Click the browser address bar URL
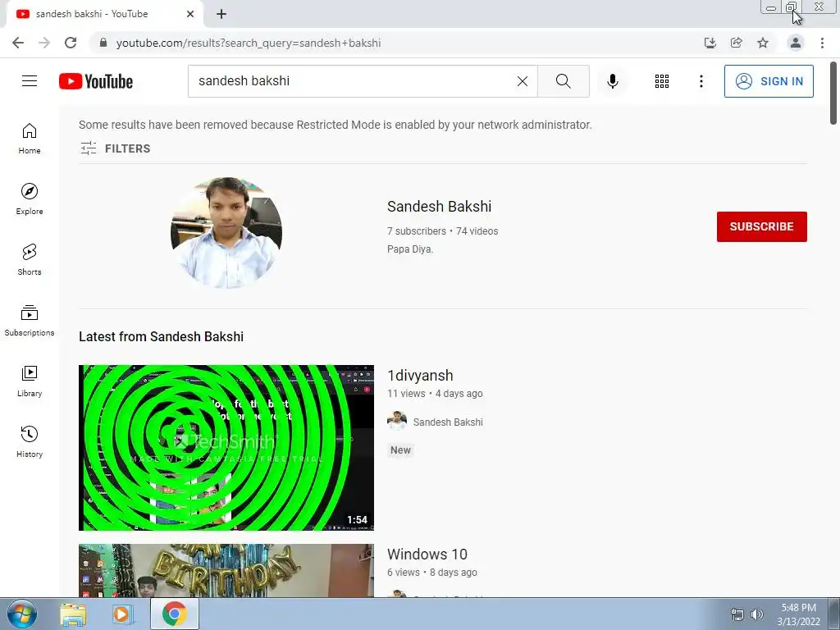 pos(249,43)
